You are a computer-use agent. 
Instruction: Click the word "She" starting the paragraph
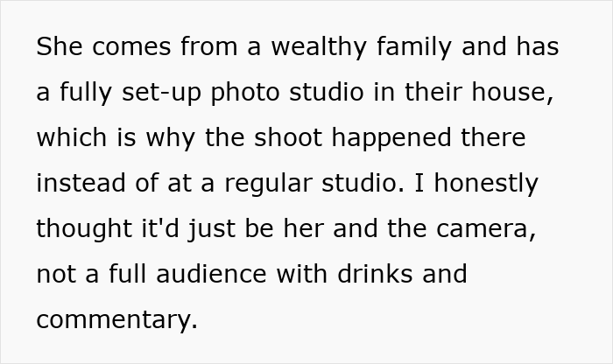[x=57, y=47]
